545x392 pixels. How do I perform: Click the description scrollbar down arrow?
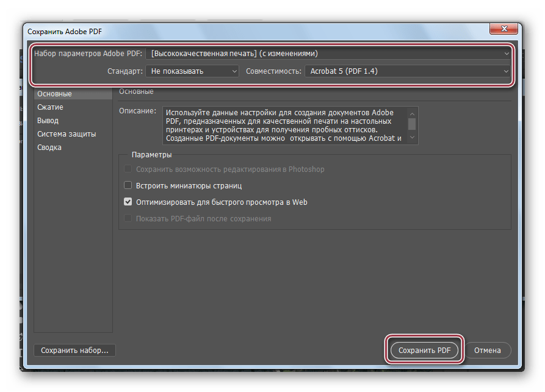point(412,138)
